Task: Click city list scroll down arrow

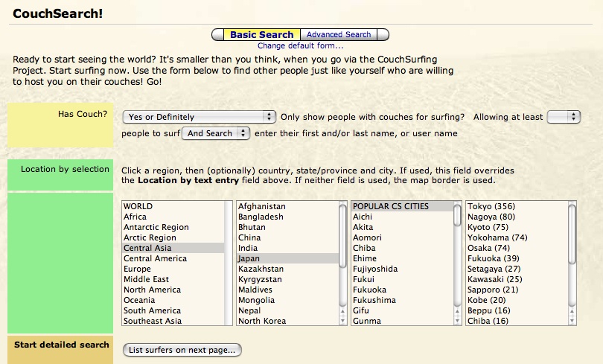Action: point(572,321)
